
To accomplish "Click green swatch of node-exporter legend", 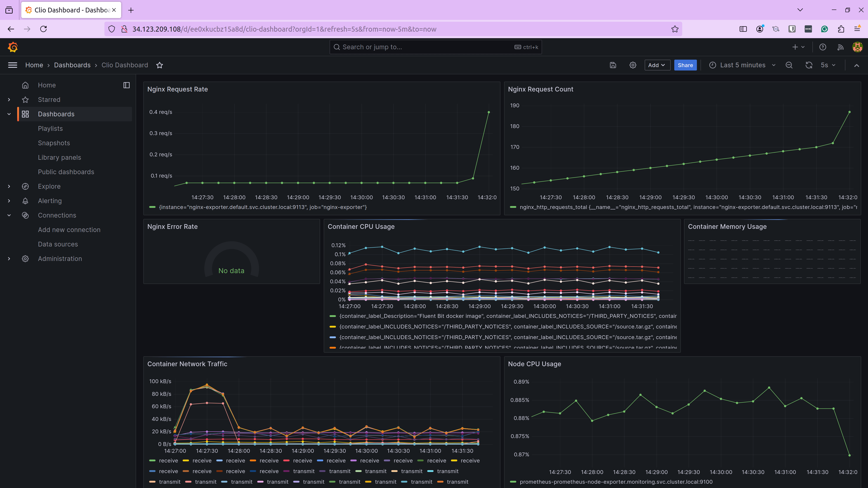I will pos(513,482).
